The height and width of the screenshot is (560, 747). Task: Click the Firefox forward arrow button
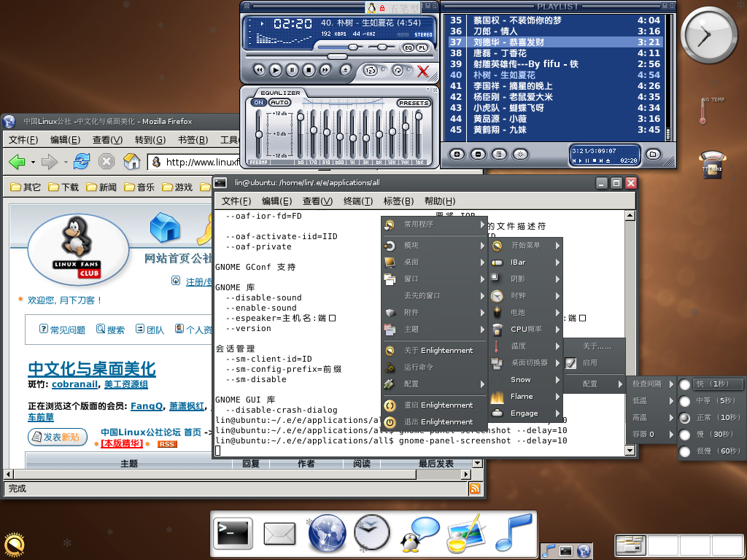point(50,162)
